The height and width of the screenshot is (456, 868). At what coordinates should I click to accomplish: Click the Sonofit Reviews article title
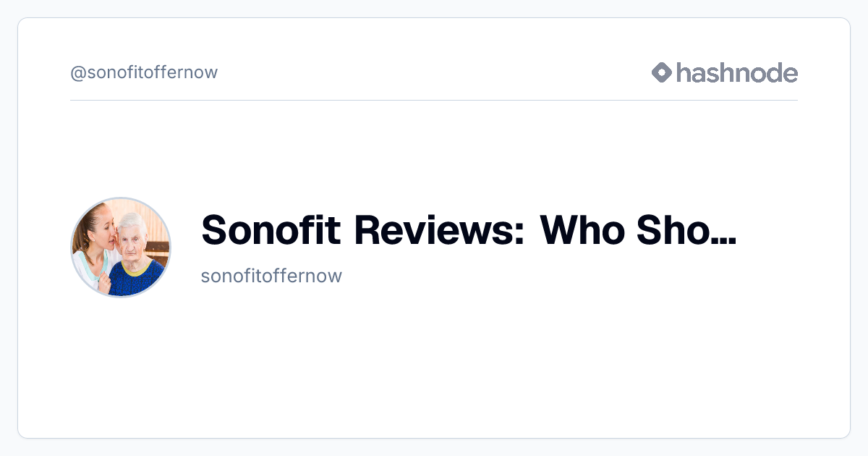pos(469,229)
